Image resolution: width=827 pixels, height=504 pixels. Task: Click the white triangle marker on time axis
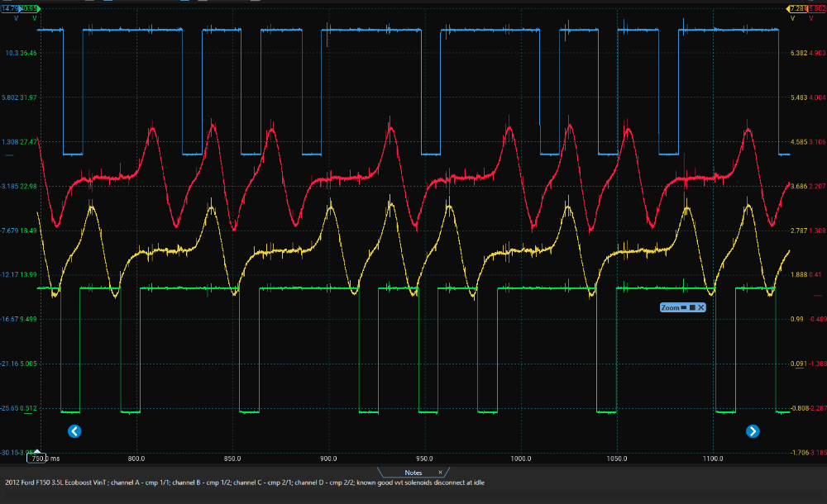point(39,452)
